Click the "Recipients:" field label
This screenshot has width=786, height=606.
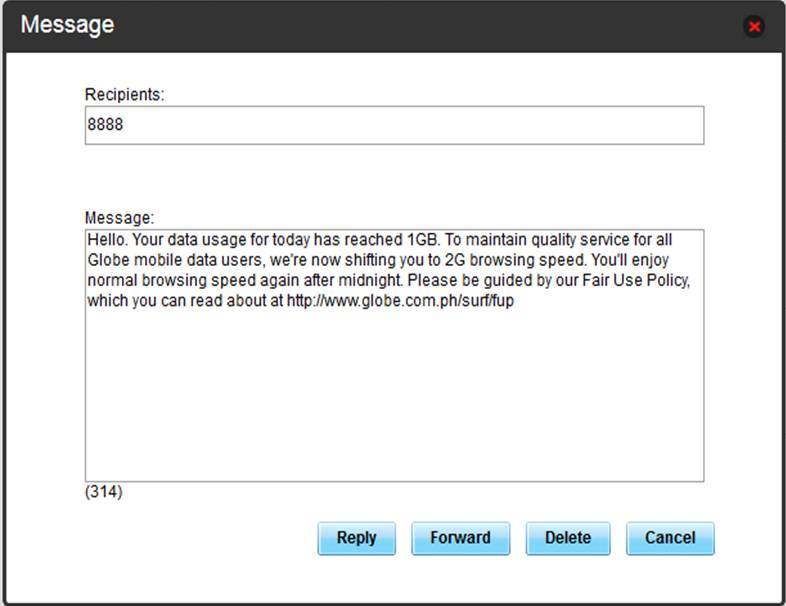point(124,94)
